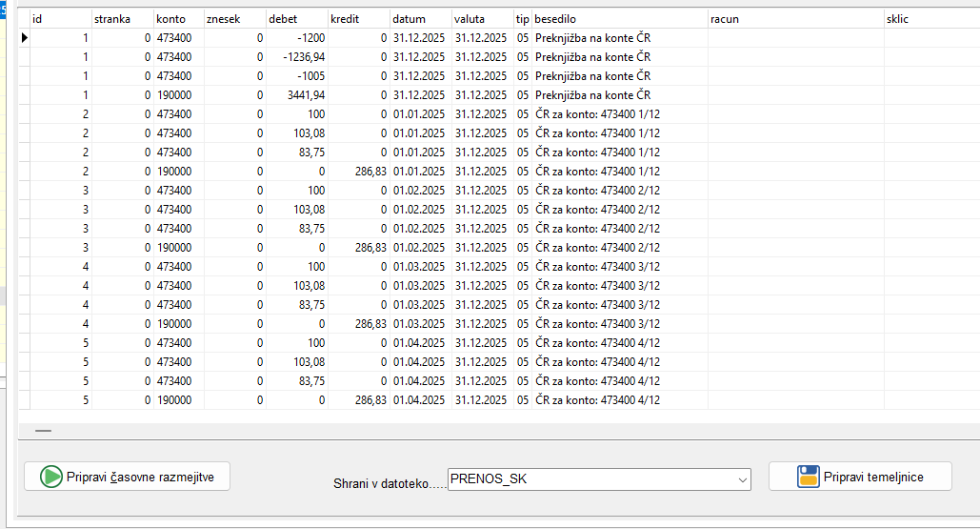Viewport: 980px width, 529px height.
Task: Sort by the konto column header
Action: coord(177,19)
